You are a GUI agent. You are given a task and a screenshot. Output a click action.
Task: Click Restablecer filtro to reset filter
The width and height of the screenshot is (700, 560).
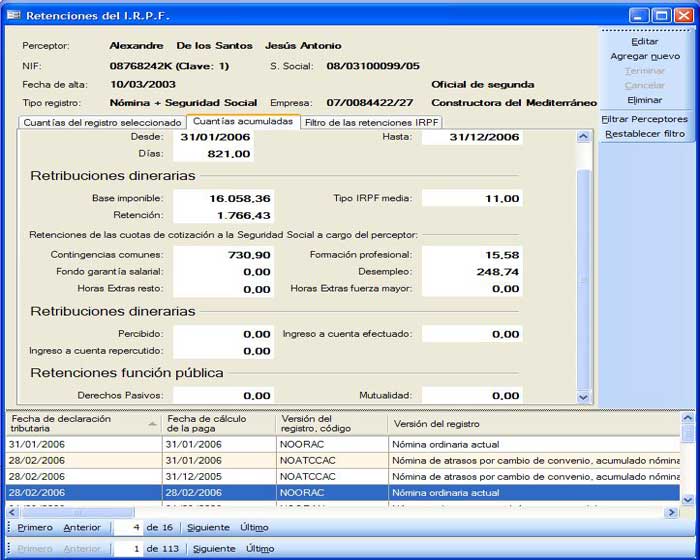coord(645,133)
